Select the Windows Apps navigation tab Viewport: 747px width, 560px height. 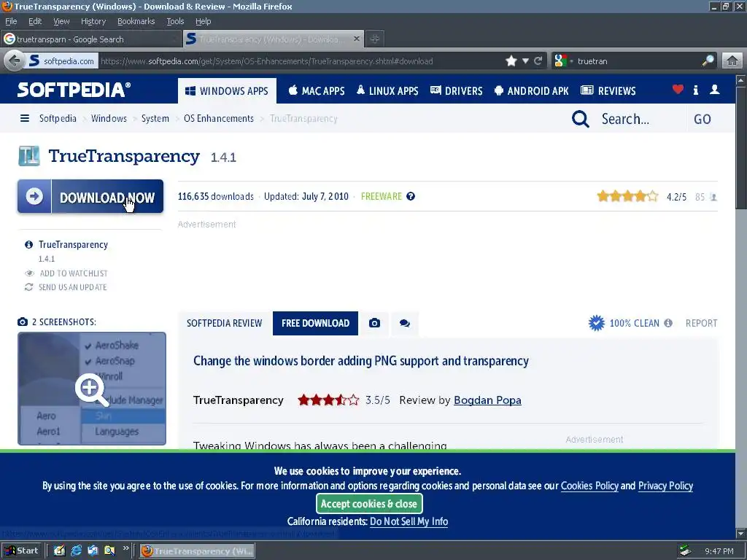(227, 90)
